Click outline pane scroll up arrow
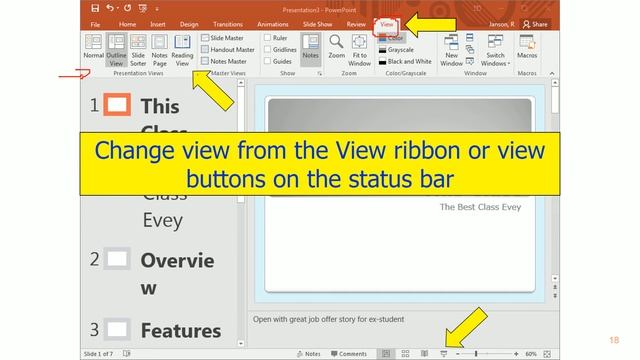Screen dimensions: 640x360 pos(241,83)
